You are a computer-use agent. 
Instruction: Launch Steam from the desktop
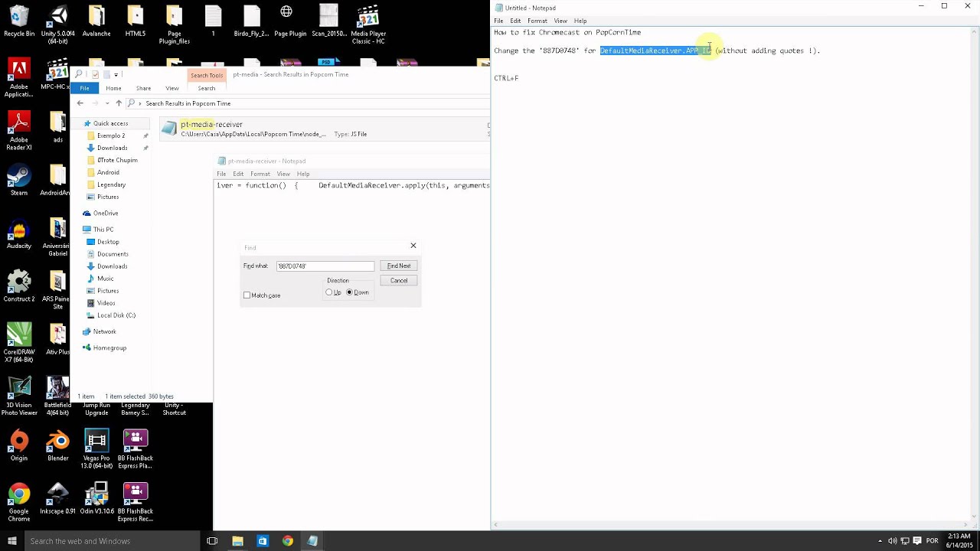point(19,180)
